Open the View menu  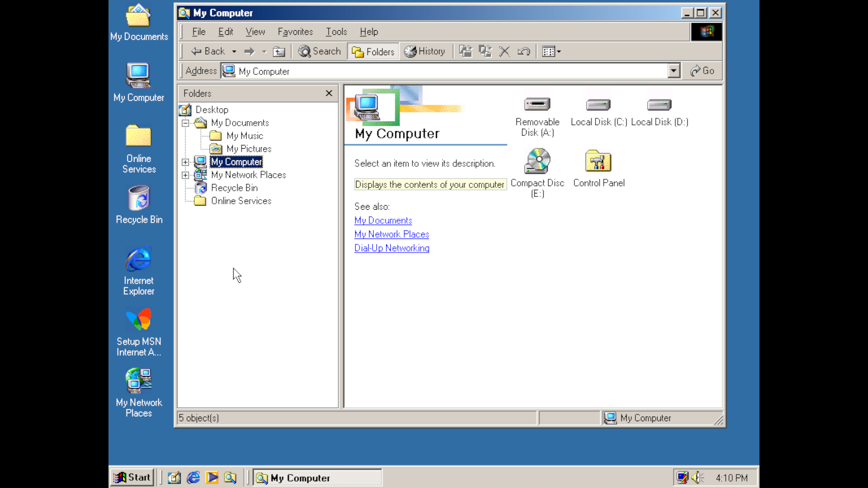(x=255, y=32)
